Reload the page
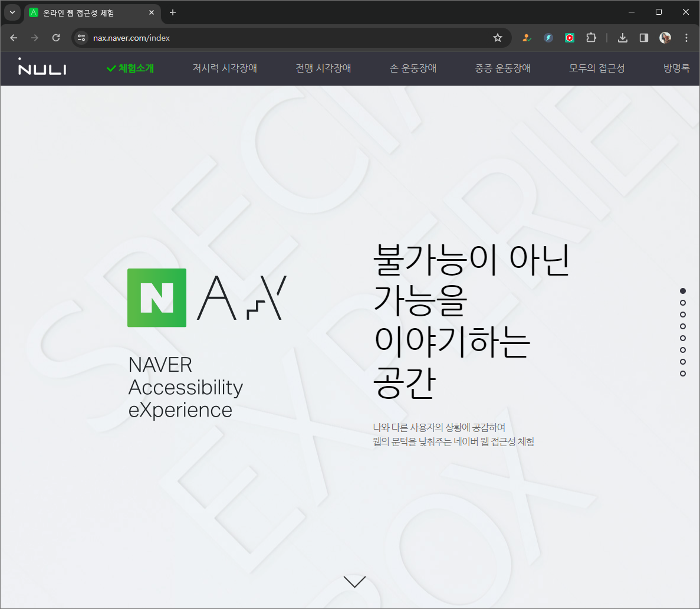The width and height of the screenshot is (700, 609). tap(56, 38)
